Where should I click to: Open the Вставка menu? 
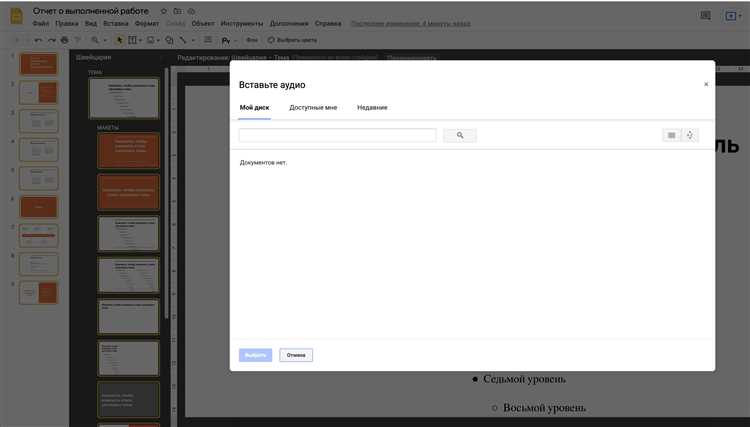coord(116,23)
